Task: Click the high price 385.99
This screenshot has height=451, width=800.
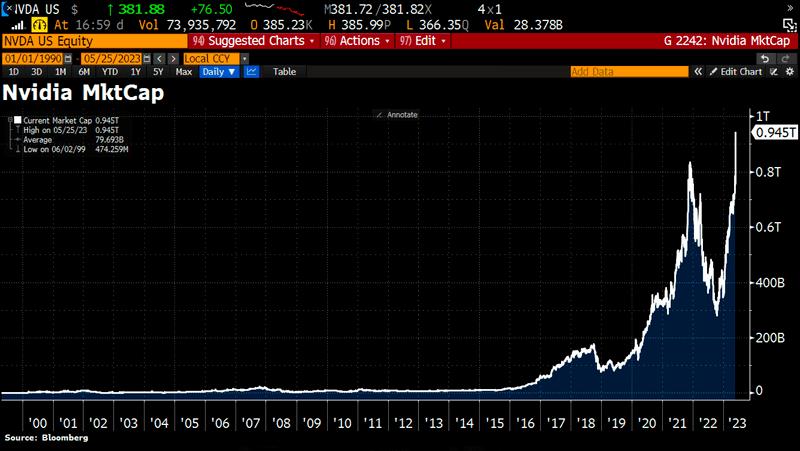Action: (362, 25)
